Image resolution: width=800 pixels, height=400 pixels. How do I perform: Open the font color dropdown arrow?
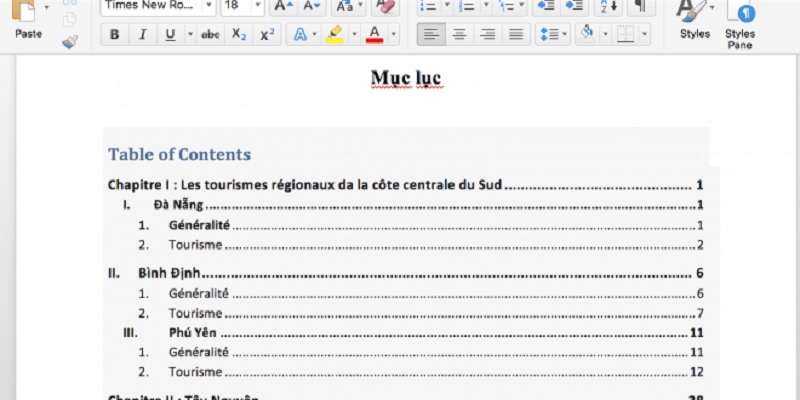393,35
